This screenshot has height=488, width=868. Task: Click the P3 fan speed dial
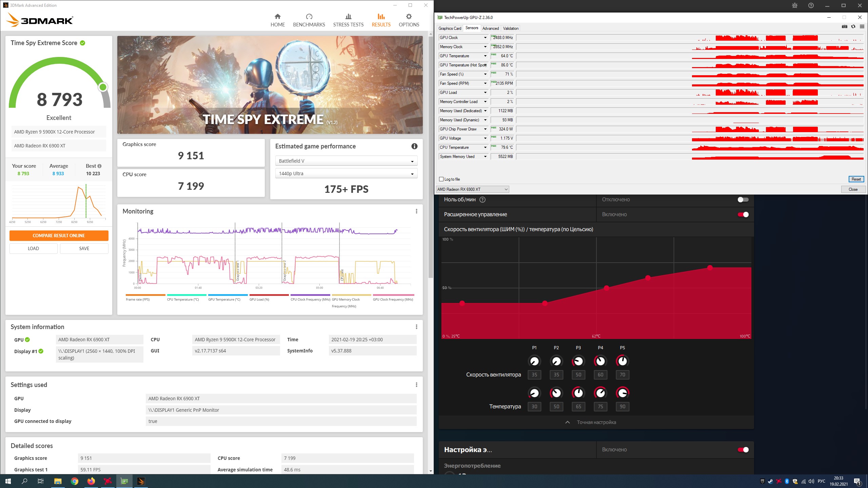tap(578, 361)
